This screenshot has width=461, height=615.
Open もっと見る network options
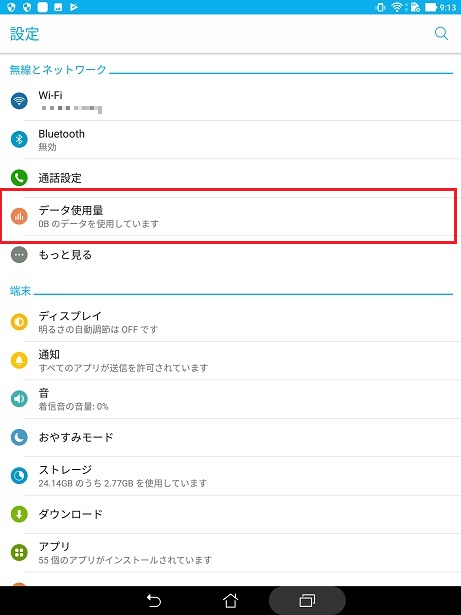click(230, 255)
